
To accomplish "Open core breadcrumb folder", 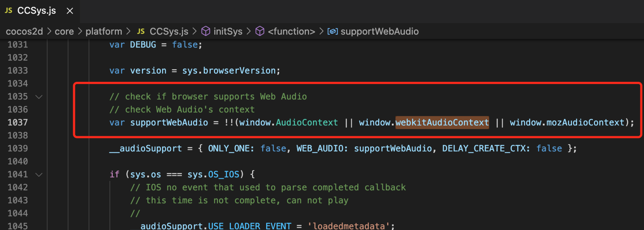I will [x=64, y=32].
